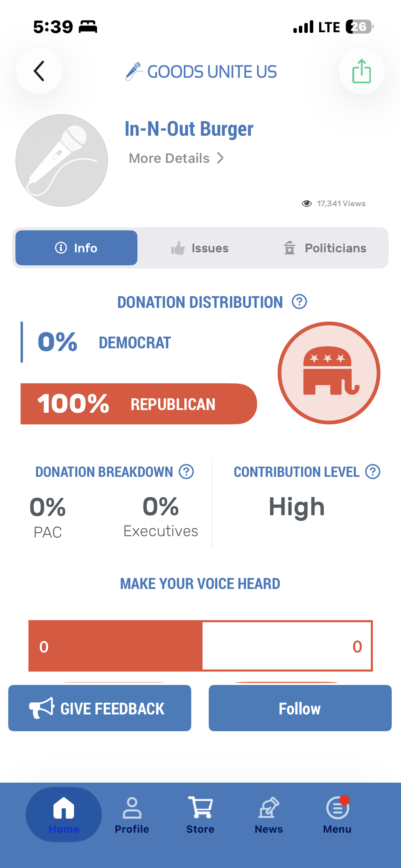The height and width of the screenshot is (868, 401).
Task: Tap the back arrow icon
Action: [x=39, y=71]
